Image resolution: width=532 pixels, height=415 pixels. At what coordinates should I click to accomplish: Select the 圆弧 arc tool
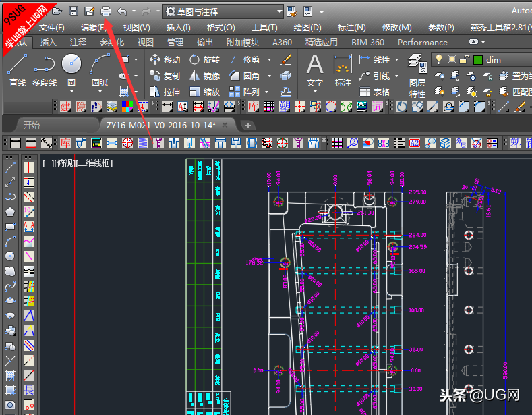pyautogui.click(x=100, y=71)
